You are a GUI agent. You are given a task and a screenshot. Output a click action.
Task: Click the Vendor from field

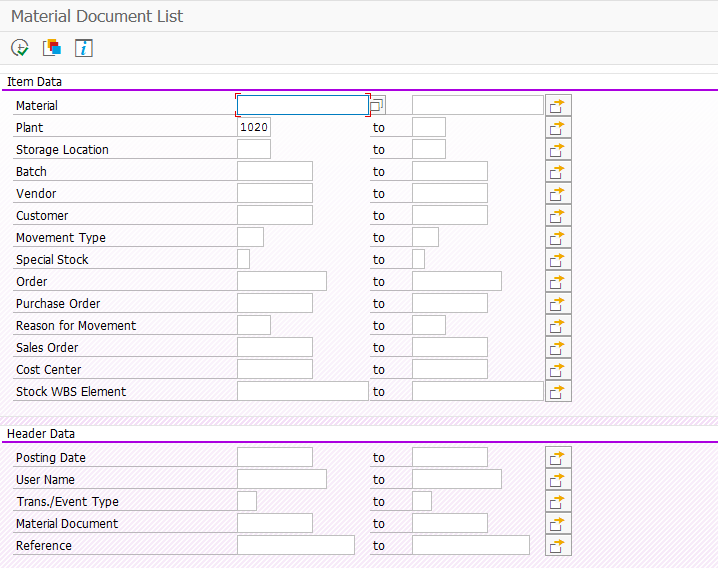tap(275, 193)
